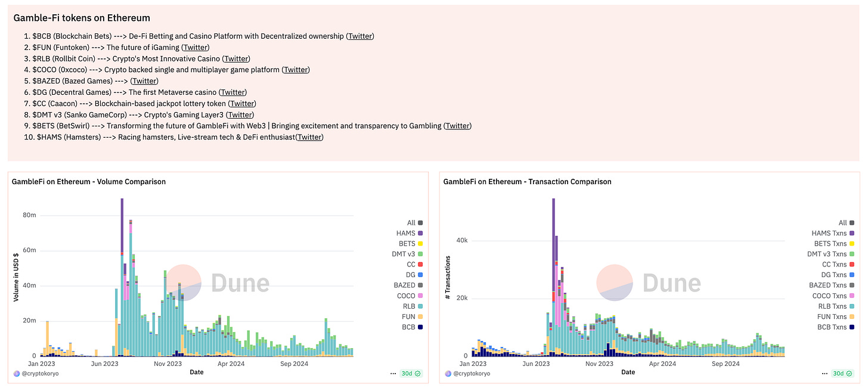Toggle CC series in Volume legend
Screen dimensions: 868x388
(415, 265)
